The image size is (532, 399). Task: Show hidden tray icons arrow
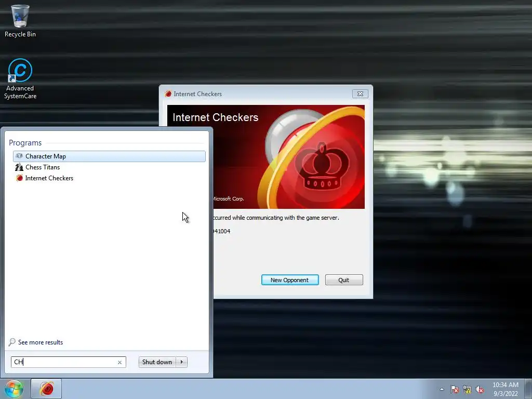(442, 389)
